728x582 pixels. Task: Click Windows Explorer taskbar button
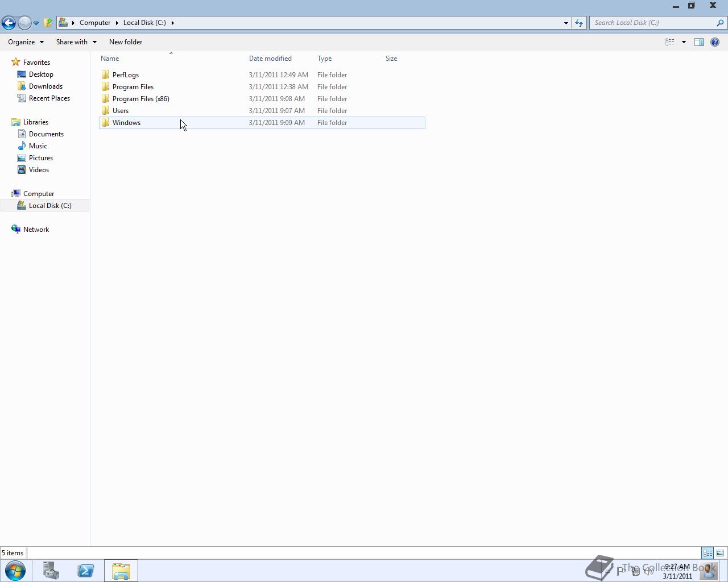(x=121, y=571)
